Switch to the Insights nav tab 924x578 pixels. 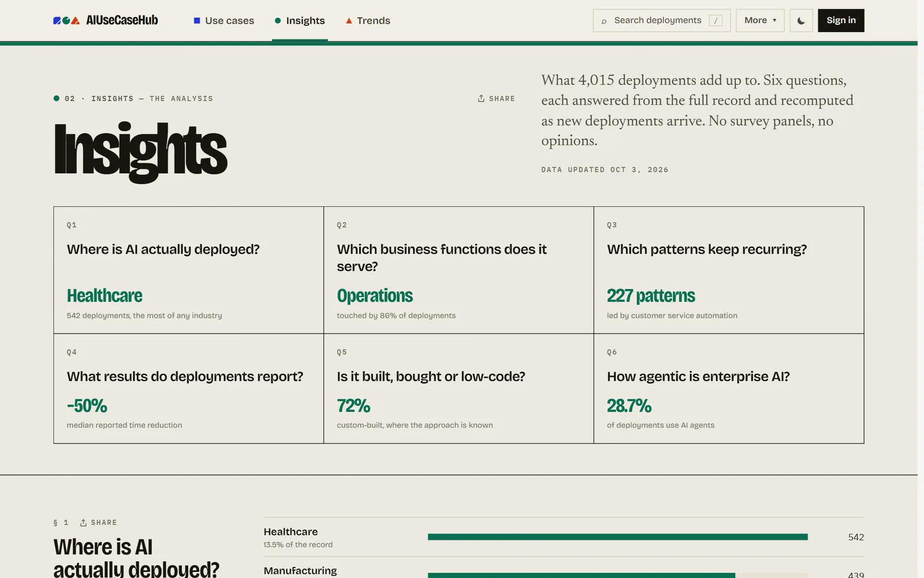[x=300, y=21]
